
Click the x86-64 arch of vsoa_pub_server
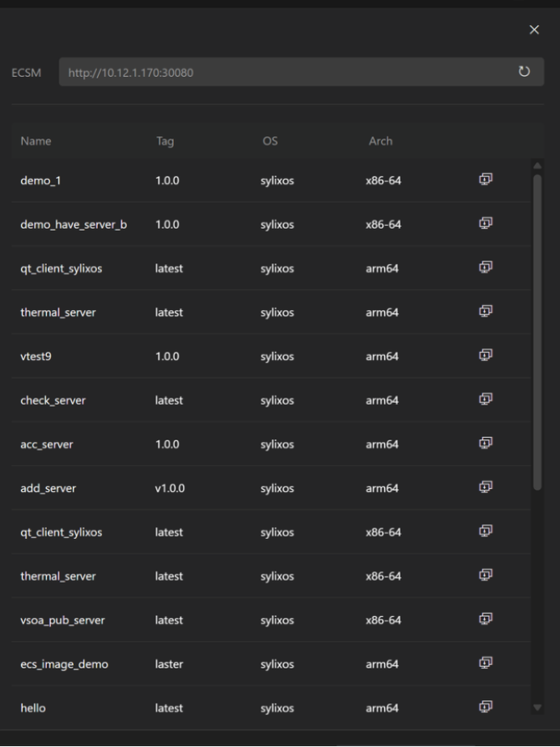[384, 620]
